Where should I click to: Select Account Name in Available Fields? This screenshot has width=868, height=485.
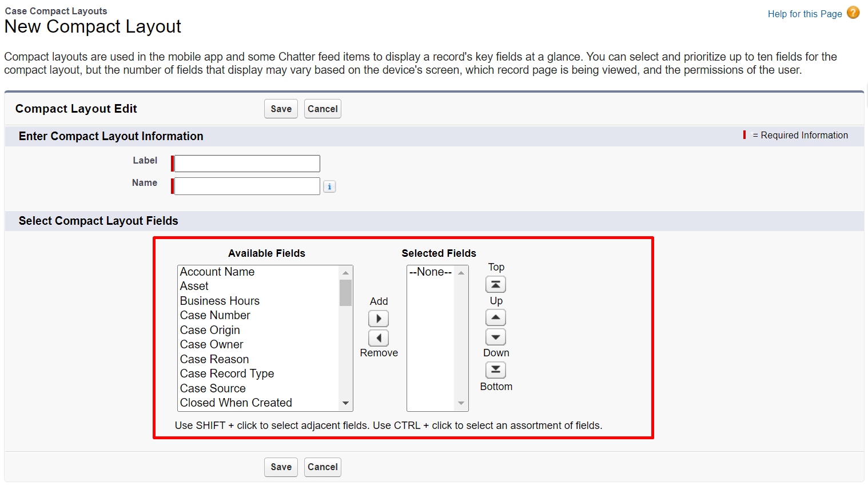217,272
